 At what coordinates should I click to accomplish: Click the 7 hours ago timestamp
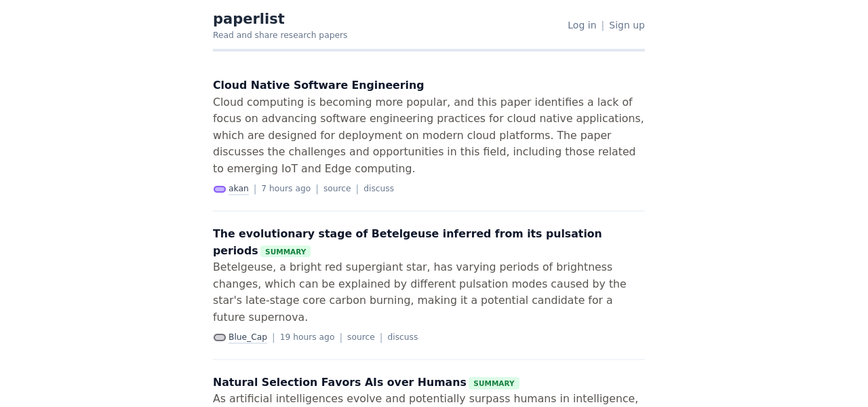pyautogui.click(x=285, y=189)
